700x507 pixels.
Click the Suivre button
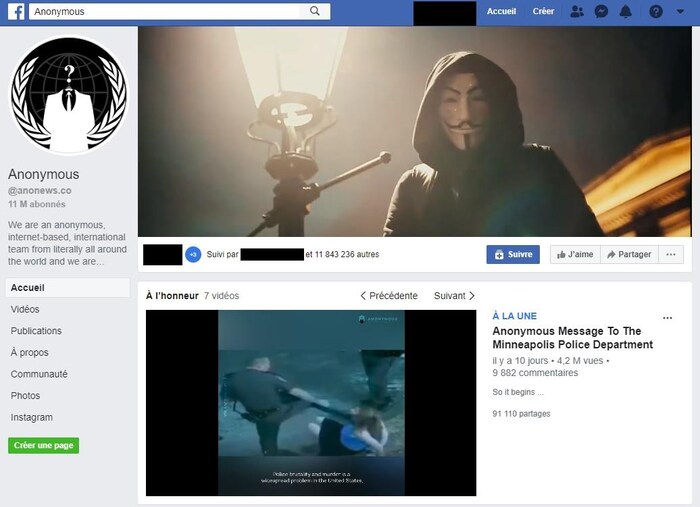(513, 254)
